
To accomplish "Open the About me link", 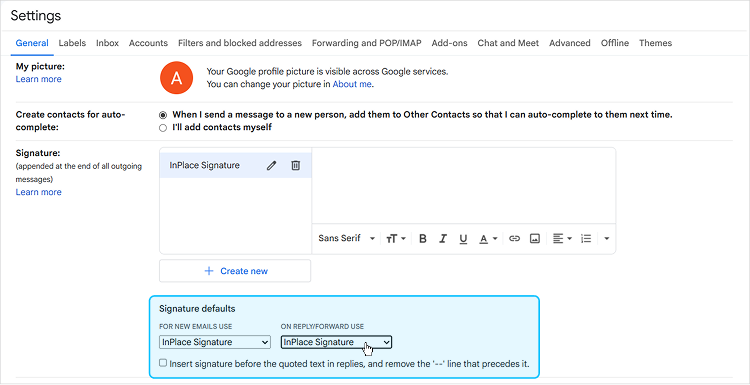I will coord(352,84).
